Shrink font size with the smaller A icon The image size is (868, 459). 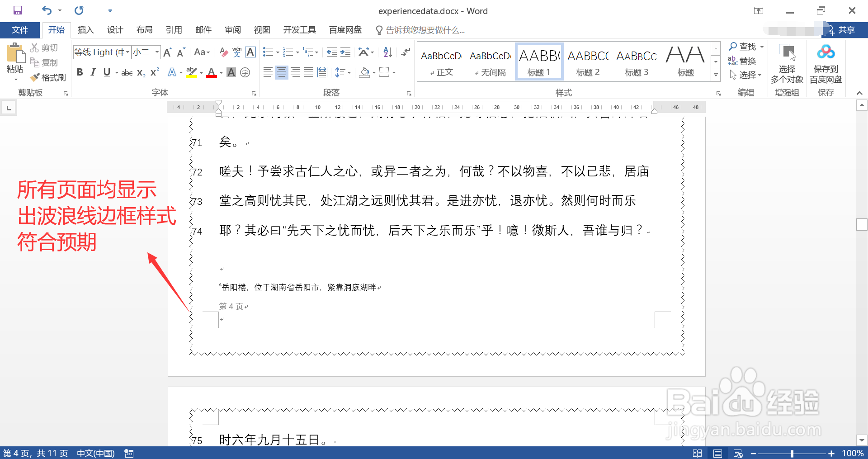pos(181,52)
